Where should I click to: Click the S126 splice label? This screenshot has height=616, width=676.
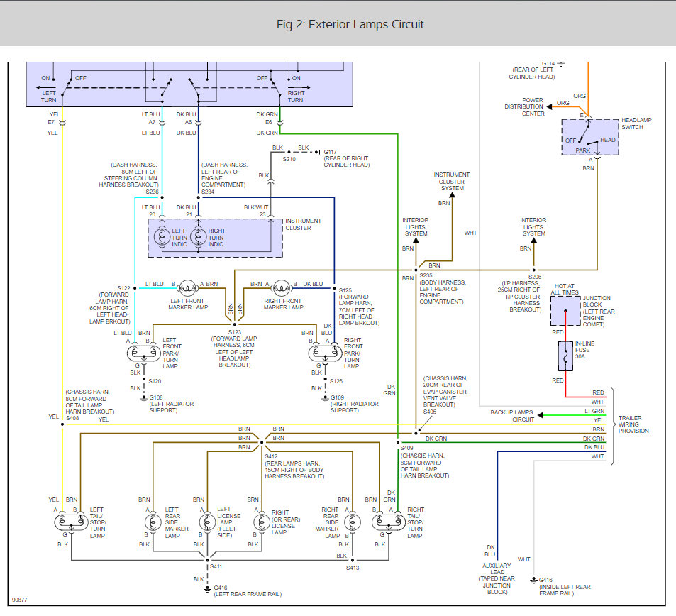point(336,381)
